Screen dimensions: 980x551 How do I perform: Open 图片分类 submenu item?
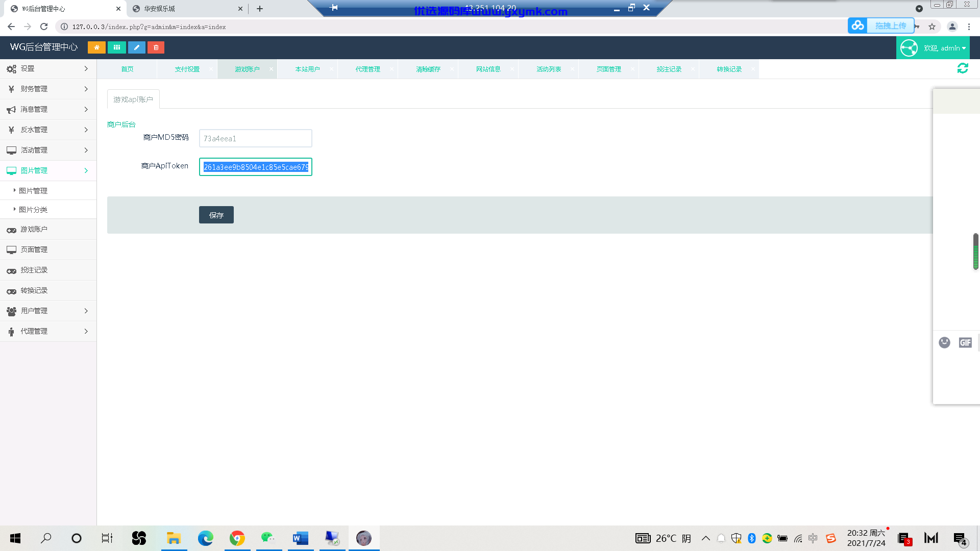click(x=48, y=210)
